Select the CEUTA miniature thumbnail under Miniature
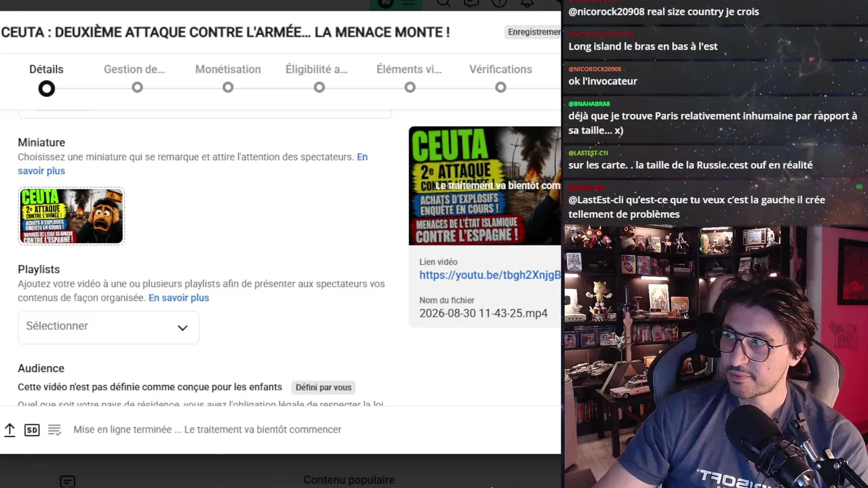Viewport: 868px width, 488px height. pyautogui.click(x=71, y=216)
